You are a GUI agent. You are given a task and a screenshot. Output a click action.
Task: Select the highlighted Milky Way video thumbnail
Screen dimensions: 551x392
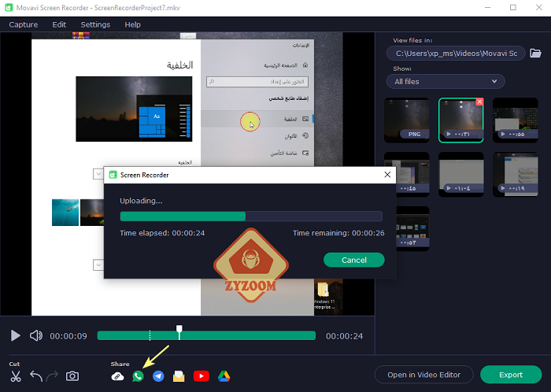tap(460, 120)
